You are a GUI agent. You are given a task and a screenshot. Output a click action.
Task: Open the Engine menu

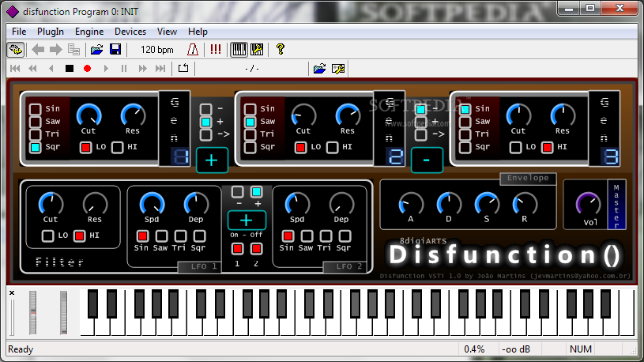89,32
